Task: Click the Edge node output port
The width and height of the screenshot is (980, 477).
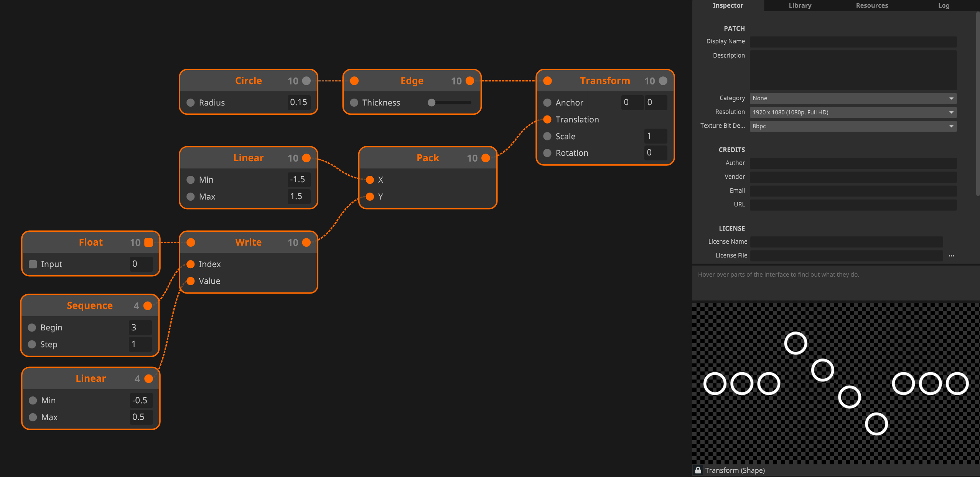Action: [470, 81]
